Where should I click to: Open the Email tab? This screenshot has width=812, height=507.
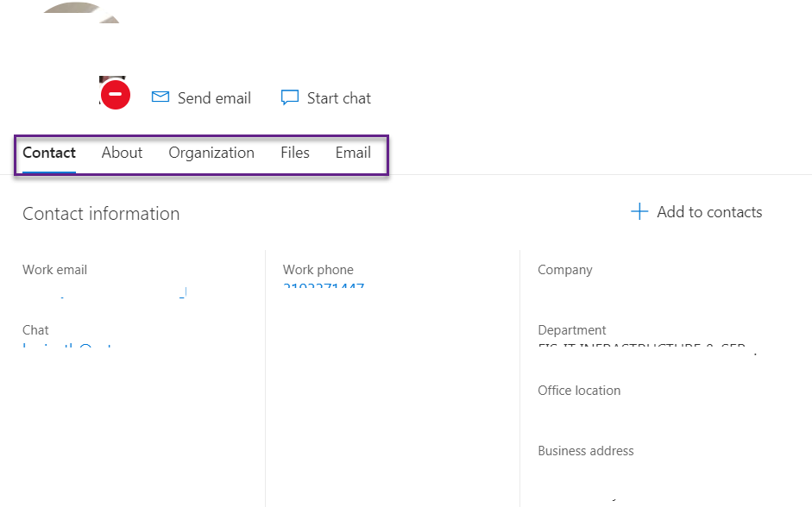(x=353, y=153)
